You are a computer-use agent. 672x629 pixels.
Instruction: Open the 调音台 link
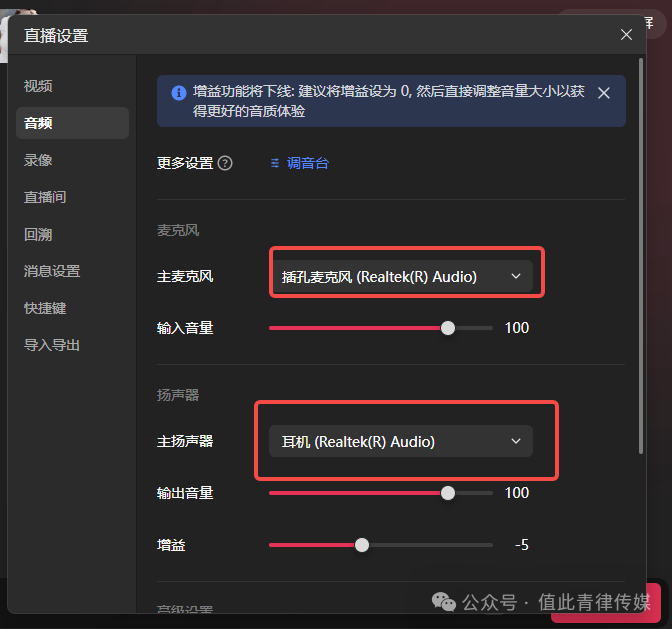[x=308, y=163]
